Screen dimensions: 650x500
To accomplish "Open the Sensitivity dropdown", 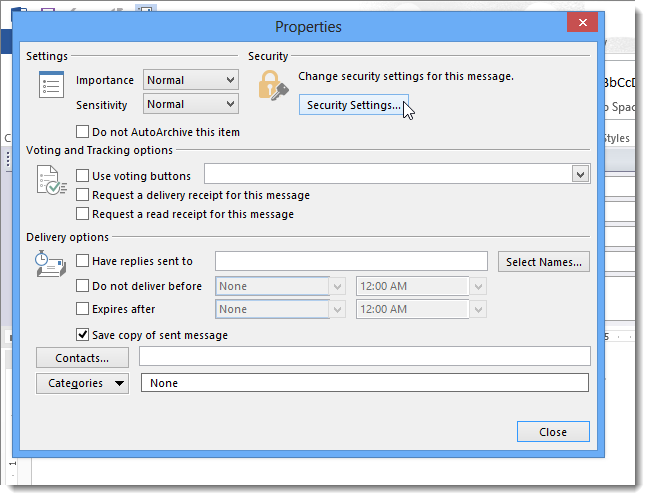I will (x=191, y=104).
